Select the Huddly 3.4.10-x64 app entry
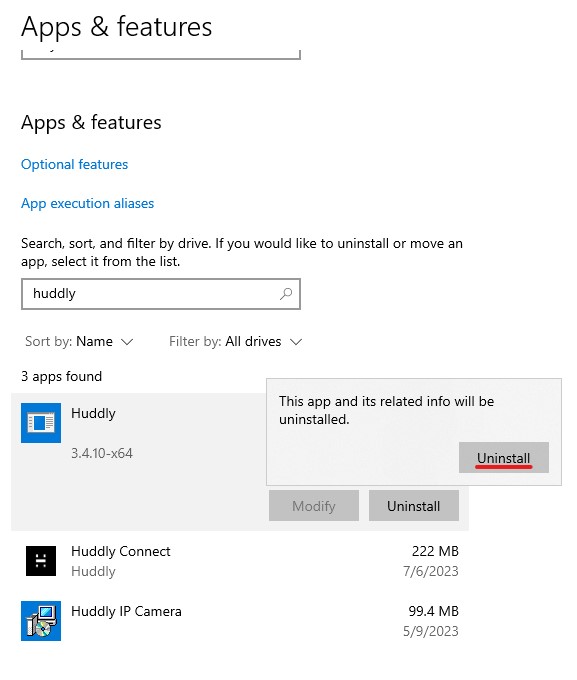577x680 pixels. click(x=240, y=462)
